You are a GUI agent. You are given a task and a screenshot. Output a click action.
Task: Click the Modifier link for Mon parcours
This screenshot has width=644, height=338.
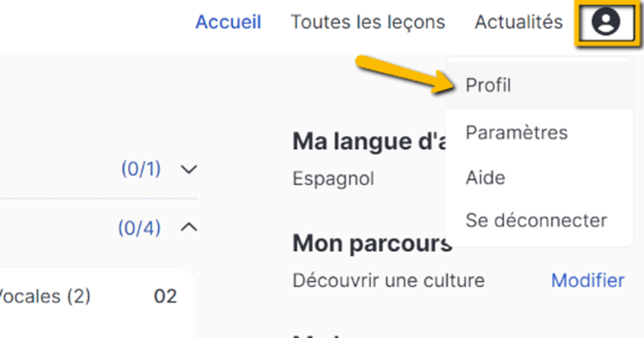pyautogui.click(x=588, y=280)
